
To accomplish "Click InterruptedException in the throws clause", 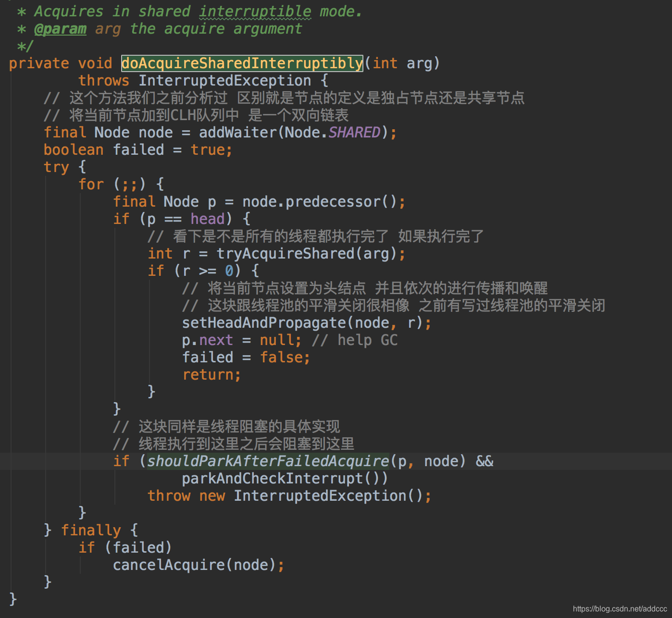I will (225, 80).
